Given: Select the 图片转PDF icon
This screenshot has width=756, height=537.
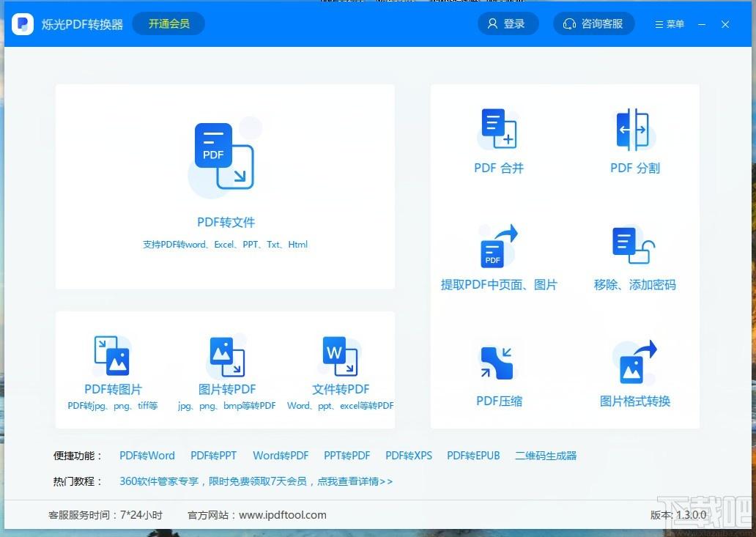Looking at the screenshot, I should pos(227,356).
